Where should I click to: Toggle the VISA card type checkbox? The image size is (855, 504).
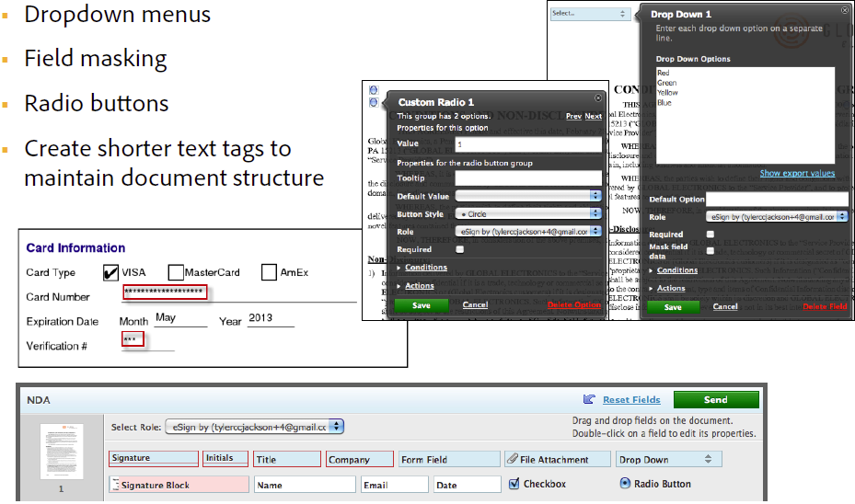110,272
